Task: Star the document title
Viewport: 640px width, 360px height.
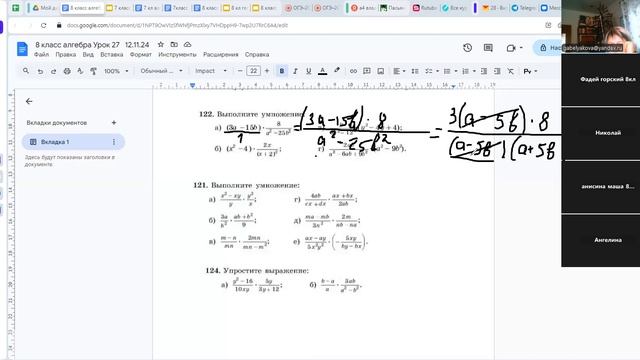Action: (161, 44)
